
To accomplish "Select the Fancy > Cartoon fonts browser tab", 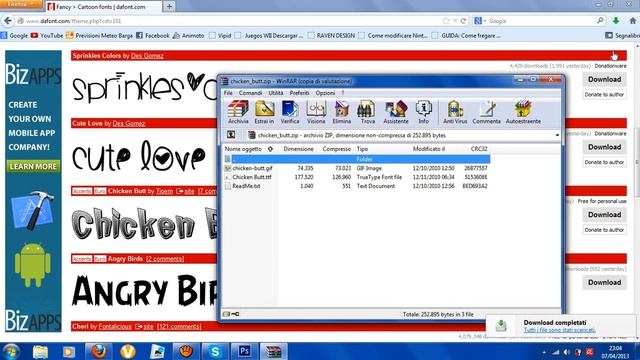I will [x=103, y=7].
